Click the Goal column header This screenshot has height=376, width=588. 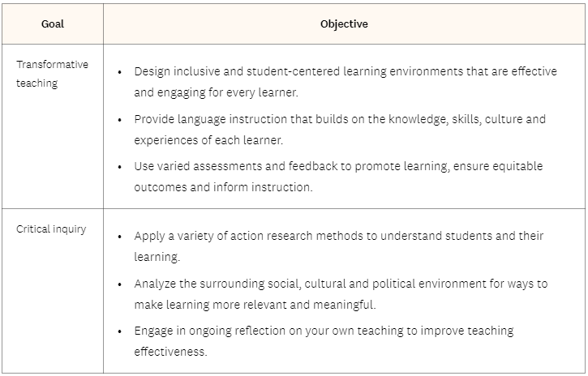click(x=53, y=24)
